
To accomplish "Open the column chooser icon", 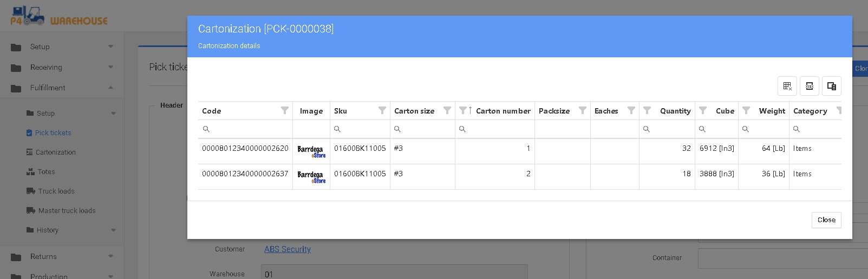I will 832,86.
